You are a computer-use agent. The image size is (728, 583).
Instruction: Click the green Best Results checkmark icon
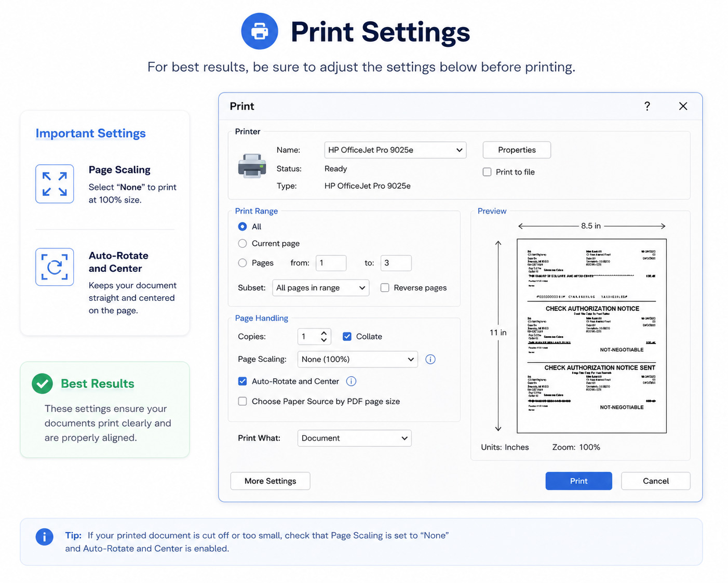coord(42,384)
